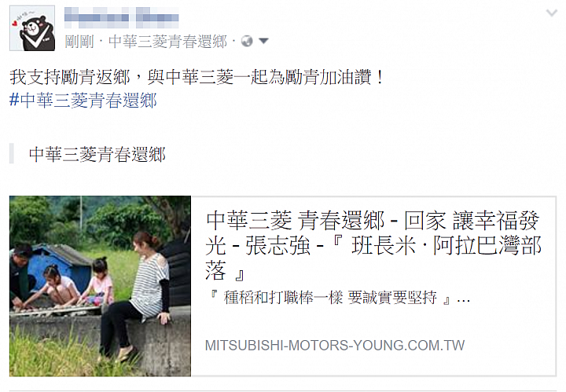Open article title 中華三菱 青春還鄉 - 回家 讓幸福發光
This screenshot has width=566, height=392.
click(373, 233)
